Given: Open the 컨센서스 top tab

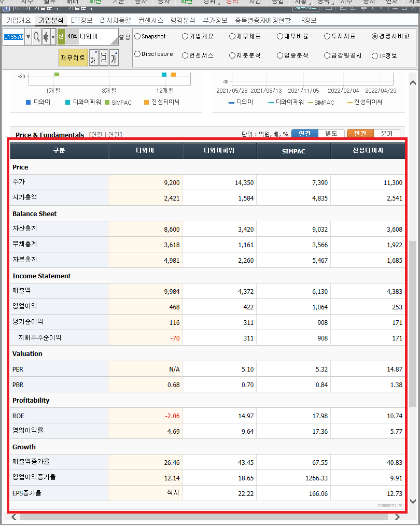Looking at the screenshot, I should 151,20.
